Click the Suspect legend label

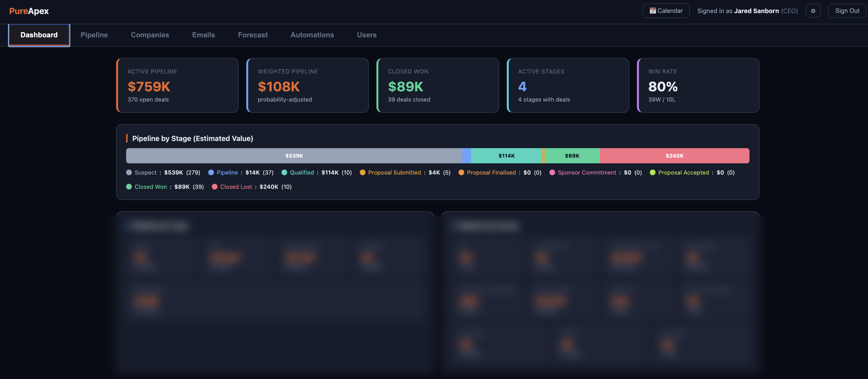tap(146, 172)
